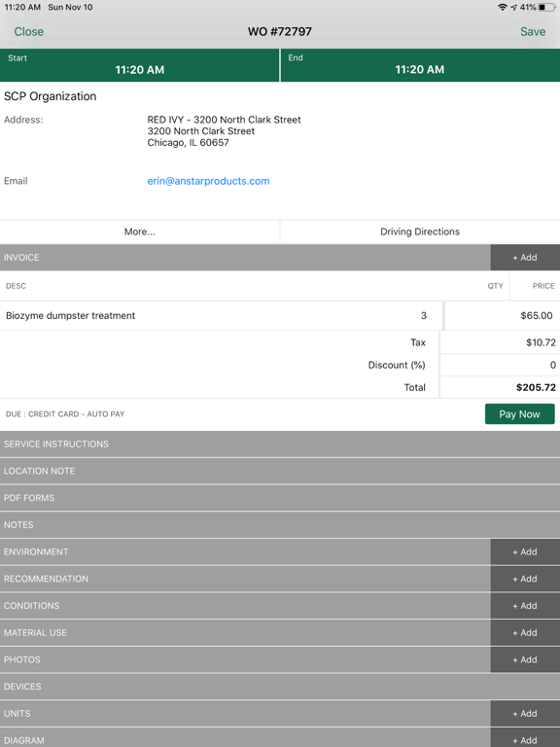Expand the Material Use section header

[x=245, y=632]
